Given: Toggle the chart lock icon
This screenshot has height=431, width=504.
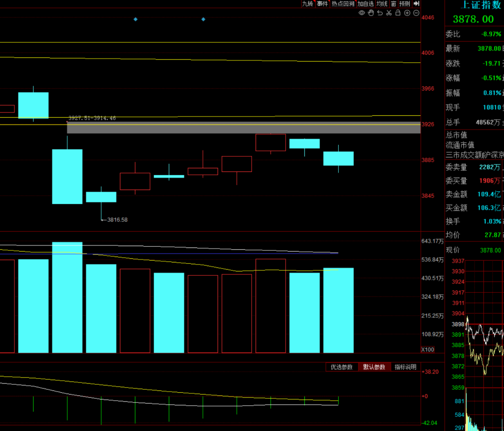Looking at the screenshot, I should (x=398, y=13).
